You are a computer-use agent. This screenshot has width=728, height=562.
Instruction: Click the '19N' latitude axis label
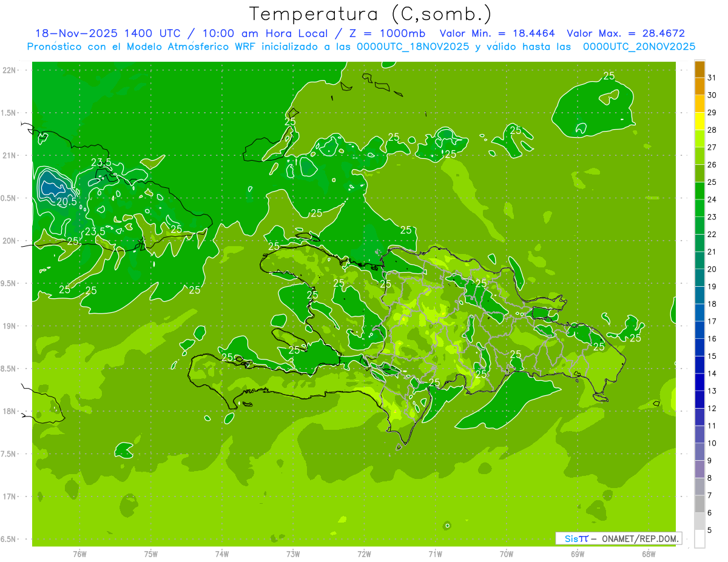[x=8, y=326]
